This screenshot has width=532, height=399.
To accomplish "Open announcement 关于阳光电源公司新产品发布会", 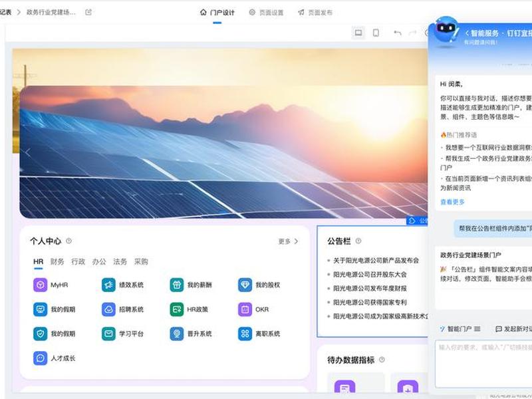I will (x=376, y=261).
